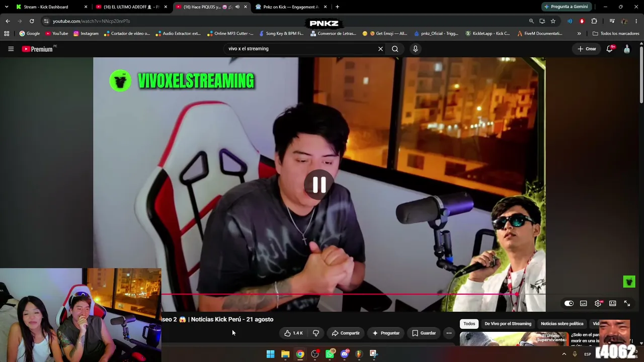The height and width of the screenshot is (362, 644).
Task: Switch the player to theater mode
Action: [612, 304]
